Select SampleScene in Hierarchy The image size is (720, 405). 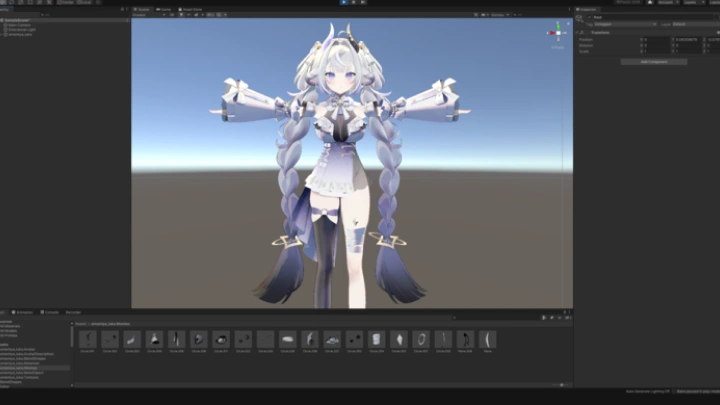coord(17,20)
